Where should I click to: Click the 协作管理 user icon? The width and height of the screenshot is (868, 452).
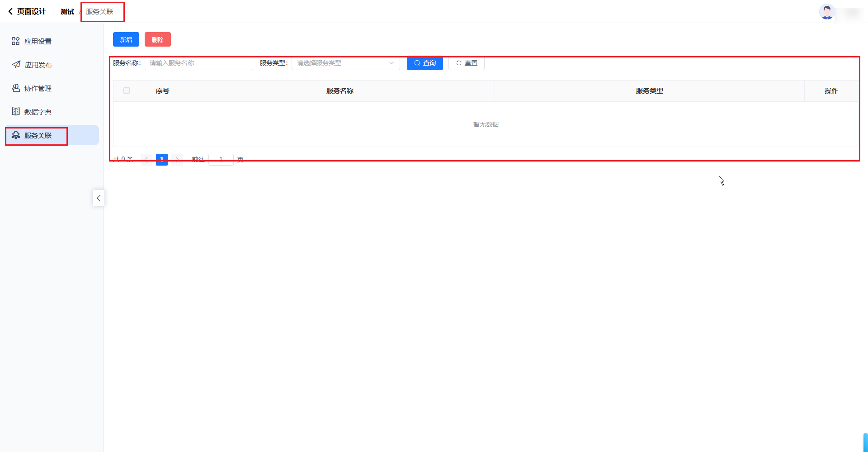point(16,88)
